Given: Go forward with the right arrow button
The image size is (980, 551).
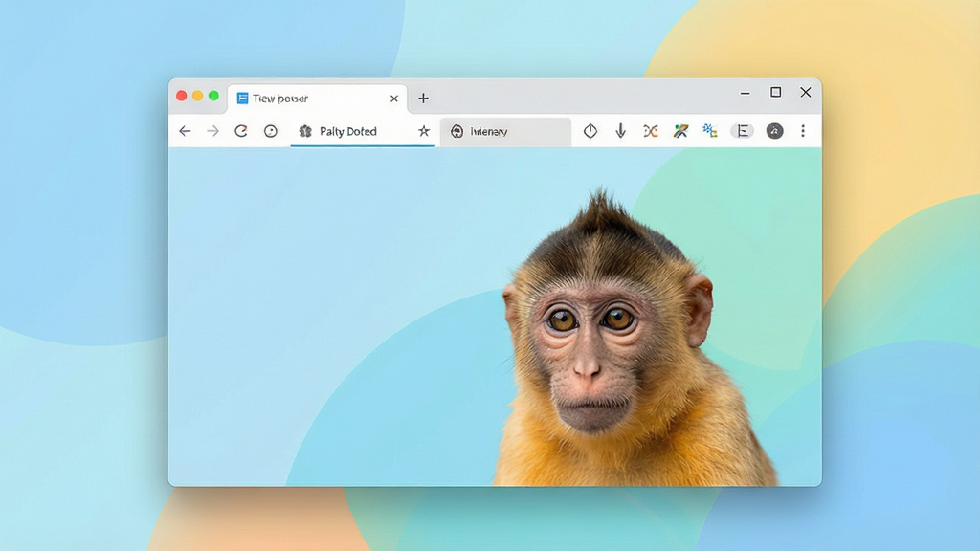Looking at the screenshot, I should pos(213,131).
